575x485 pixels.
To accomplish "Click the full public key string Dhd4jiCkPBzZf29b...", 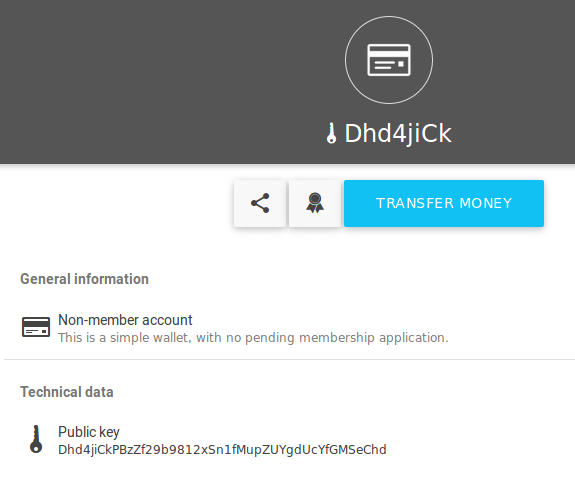I will [x=222, y=450].
